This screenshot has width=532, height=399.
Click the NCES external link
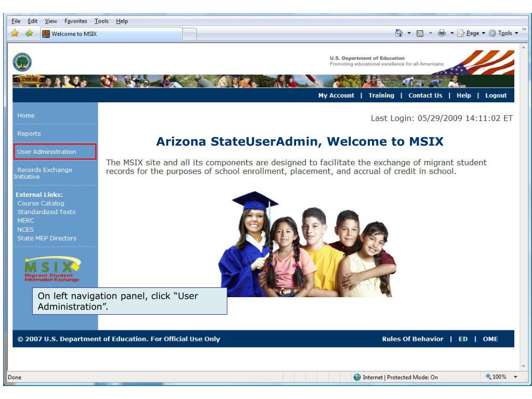pos(25,229)
